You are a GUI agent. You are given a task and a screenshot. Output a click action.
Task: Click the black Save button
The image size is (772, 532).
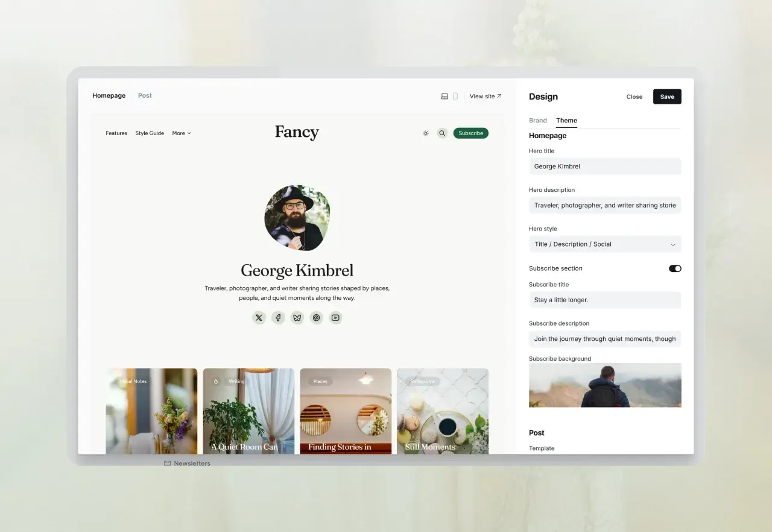point(667,97)
